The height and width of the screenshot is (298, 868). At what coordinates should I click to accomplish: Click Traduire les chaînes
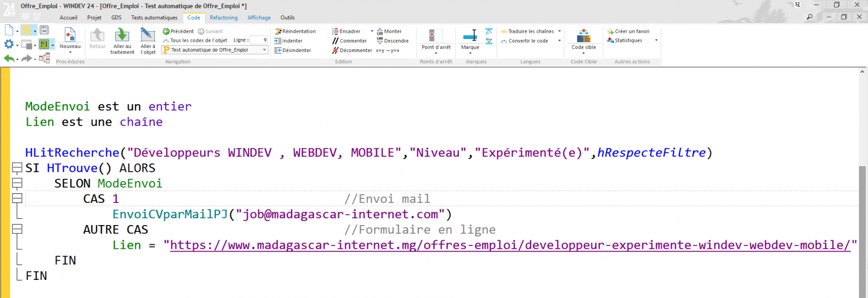(x=527, y=31)
